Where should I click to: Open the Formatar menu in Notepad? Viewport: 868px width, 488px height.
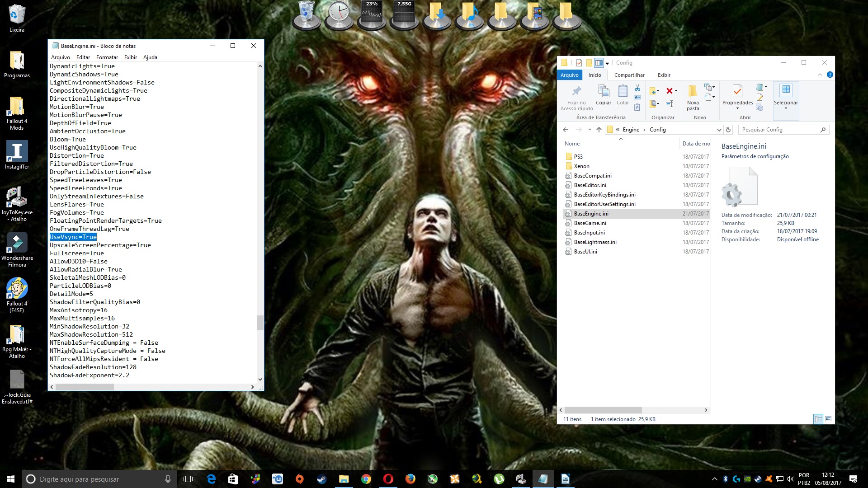tap(107, 57)
